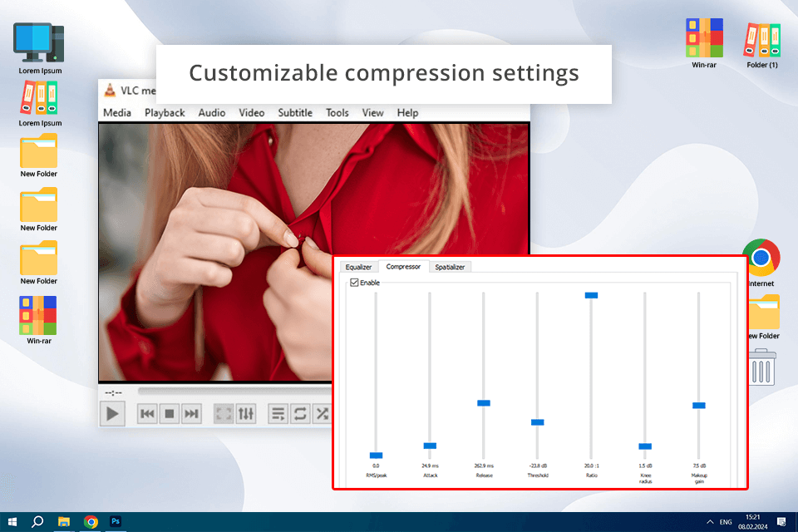The width and height of the screenshot is (798, 532).
Task: Click the RMS/peak slider handle
Action: click(376, 456)
